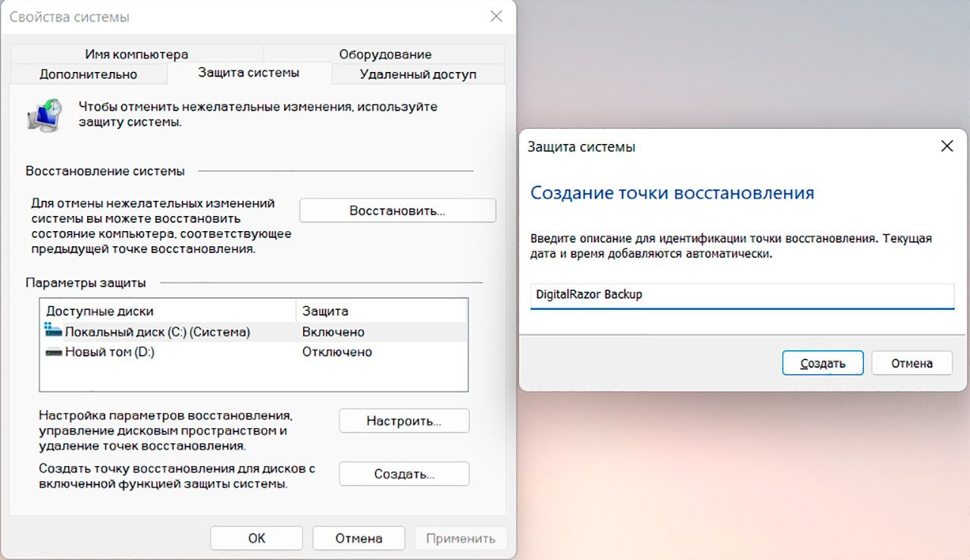Click the Local Disk (C:) drive icon
Viewport: 970px width, 560px height.
coord(54,331)
